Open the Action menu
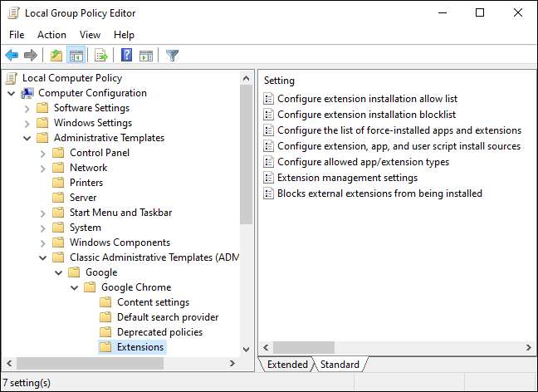Image resolution: width=538 pixels, height=392 pixels. point(51,35)
